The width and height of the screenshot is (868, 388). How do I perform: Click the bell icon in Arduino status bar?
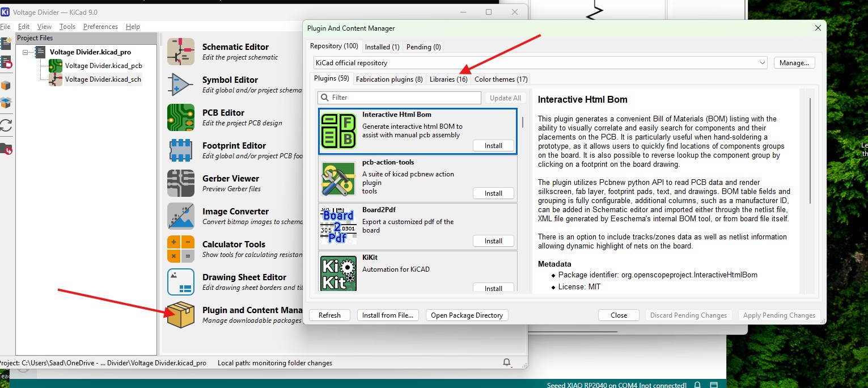[x=697, y=385]
